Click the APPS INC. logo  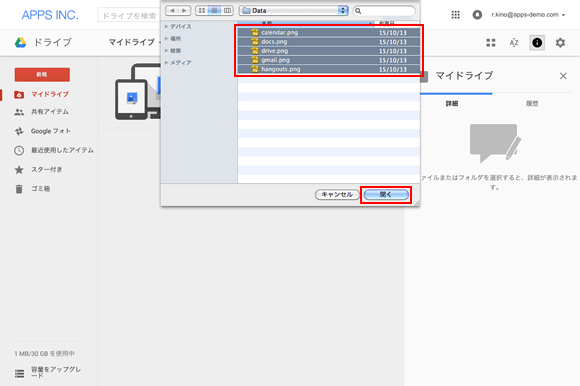50,15
